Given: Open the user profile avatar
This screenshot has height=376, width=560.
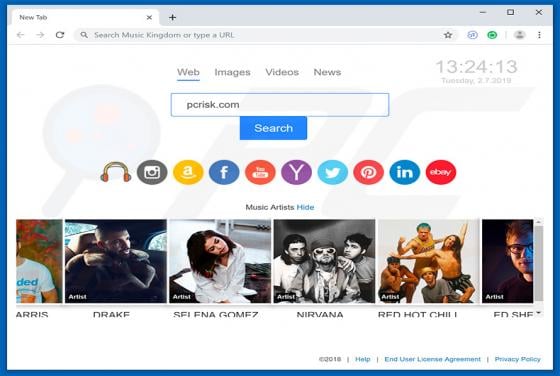Looking at the screenshot, I should pos(519,35).
